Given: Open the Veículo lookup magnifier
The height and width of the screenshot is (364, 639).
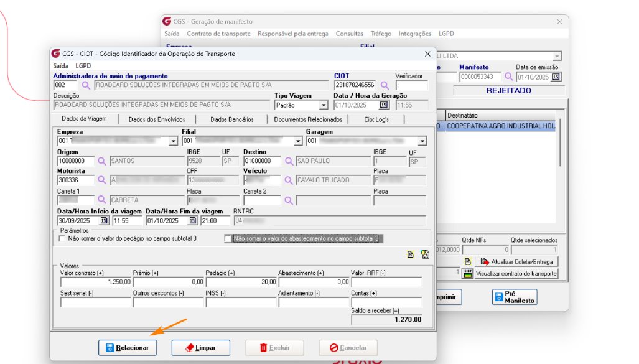Looking at the screenshot, I should click(288, 180).
